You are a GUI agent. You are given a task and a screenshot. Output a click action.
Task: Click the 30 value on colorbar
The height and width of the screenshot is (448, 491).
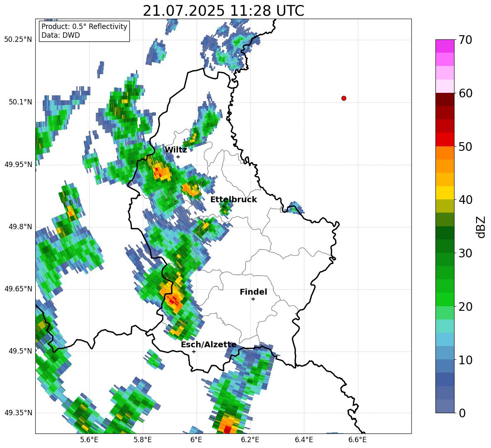point(465,253)
